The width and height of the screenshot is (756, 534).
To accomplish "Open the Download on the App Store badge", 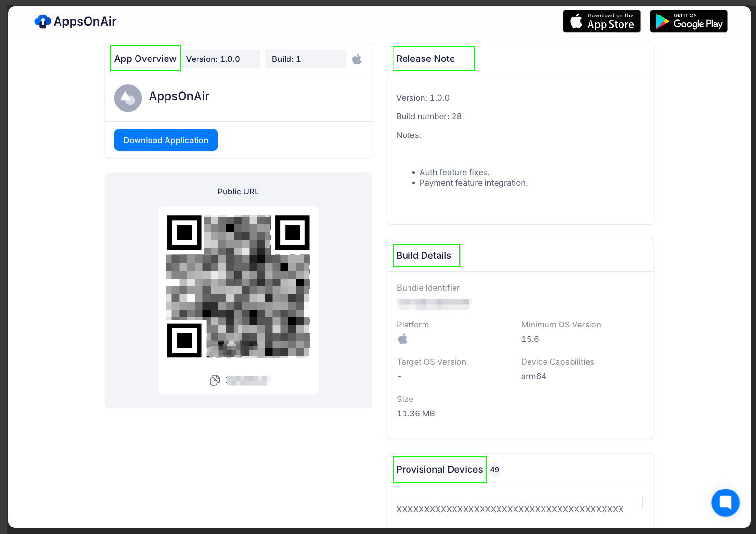I will point(602,21).
